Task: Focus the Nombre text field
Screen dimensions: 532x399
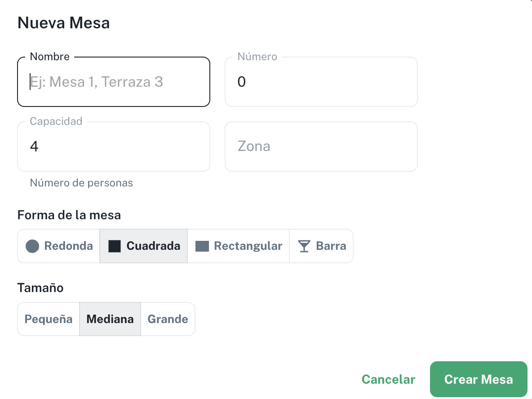Action: pyautogui.click(x=114, y=82)
